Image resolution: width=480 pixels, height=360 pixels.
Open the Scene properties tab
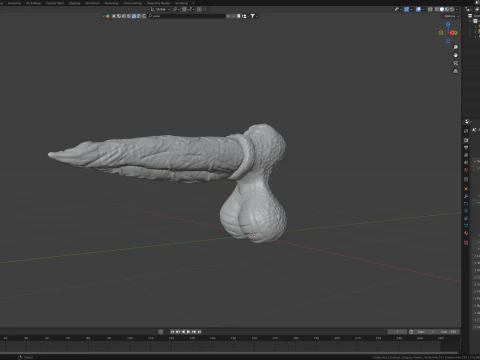(x=466, y=162)
